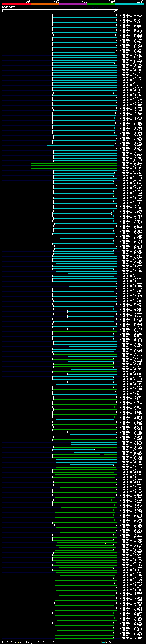Select the query ID BP038487
146x644 pixels.
(x=8, y=8)
